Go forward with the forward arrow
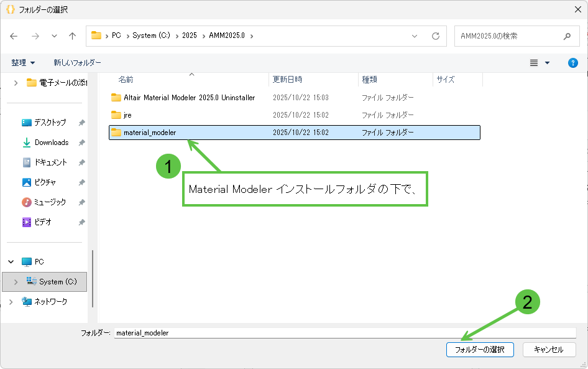The width and height of the screenshot is (588, 369). (35, 36)
